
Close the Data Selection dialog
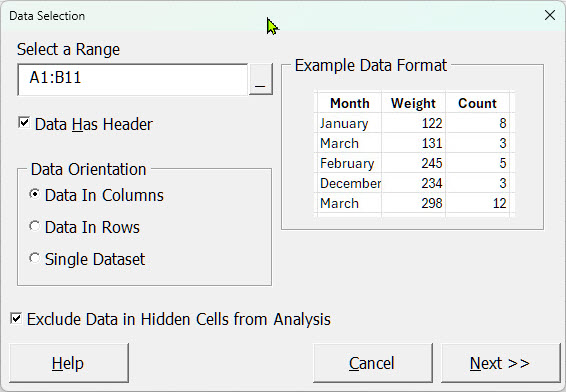pyautogui.click(x=550, y=15)
